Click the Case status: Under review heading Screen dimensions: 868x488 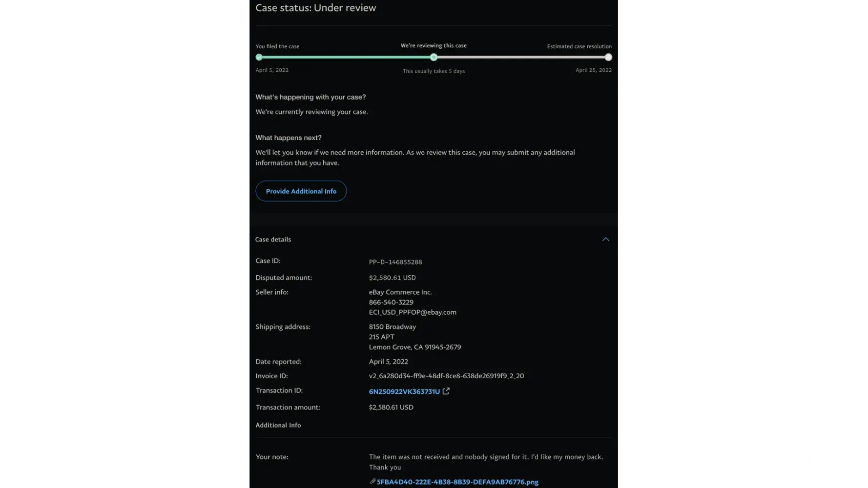316,8
